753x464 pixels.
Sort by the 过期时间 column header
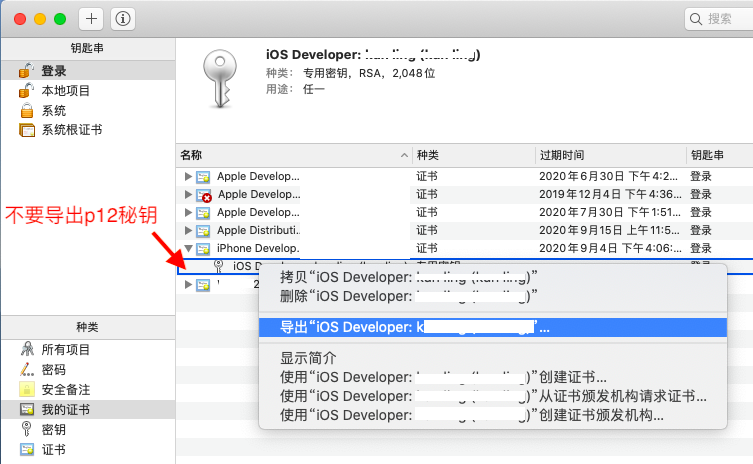click(x=611, y=155)
